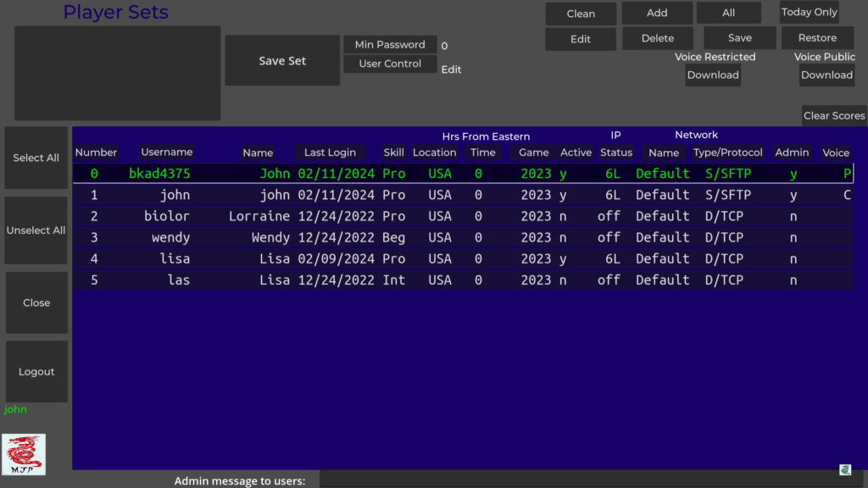Screen dimensions: 868x488
Task: Click the red dragon logo icon
Action: coord(24,454)
